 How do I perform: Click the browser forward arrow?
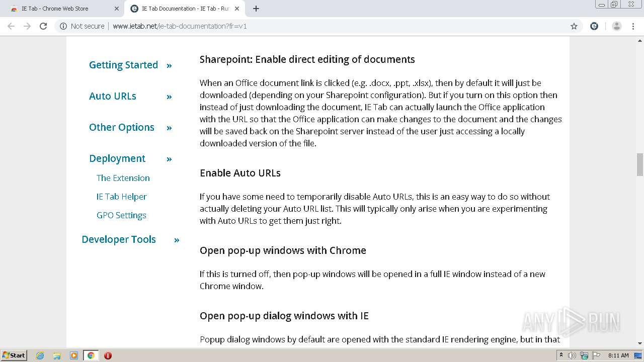(27, 26)
